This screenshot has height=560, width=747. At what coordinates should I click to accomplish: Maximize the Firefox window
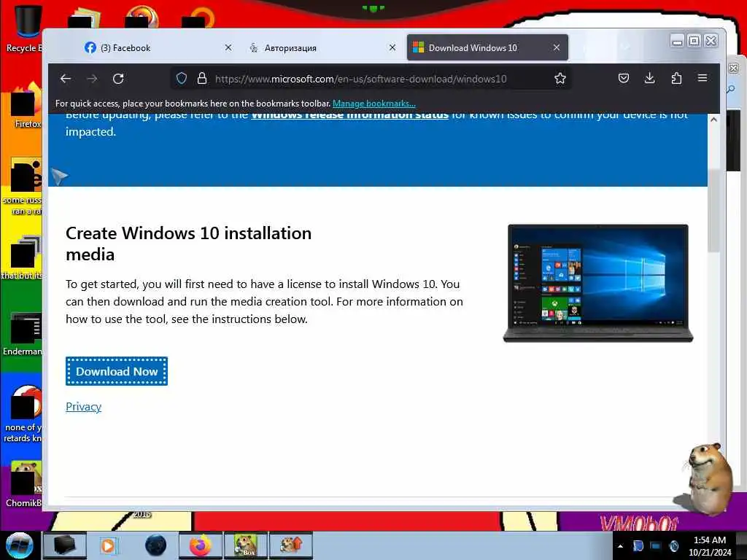[x=694, y=42]
